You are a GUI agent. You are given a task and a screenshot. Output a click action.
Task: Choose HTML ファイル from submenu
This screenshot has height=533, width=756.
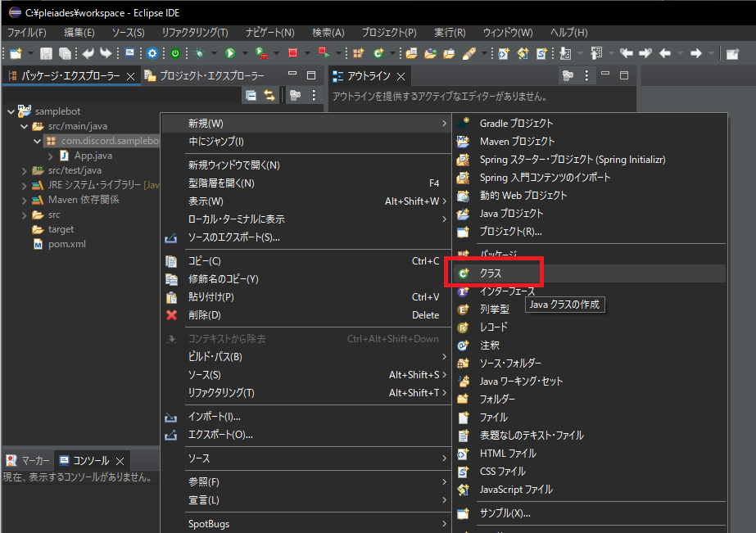point(589,454)
